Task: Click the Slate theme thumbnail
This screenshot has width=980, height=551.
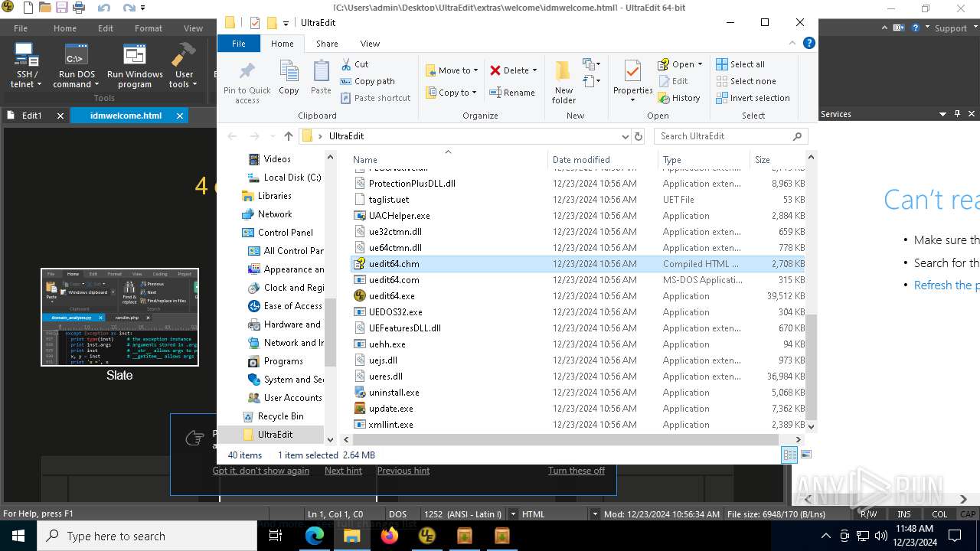Action: (119, 317)
